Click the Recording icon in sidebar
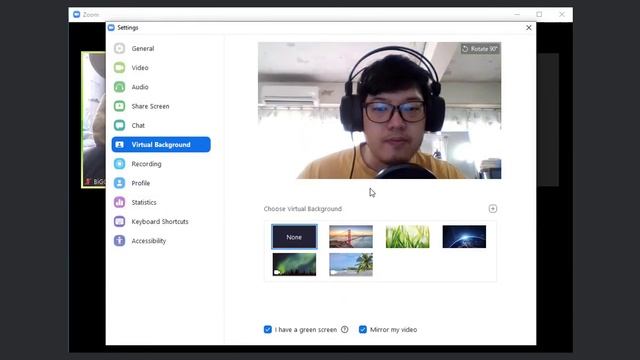The width and height of the screenshot is (640, 360). (119, 164)
